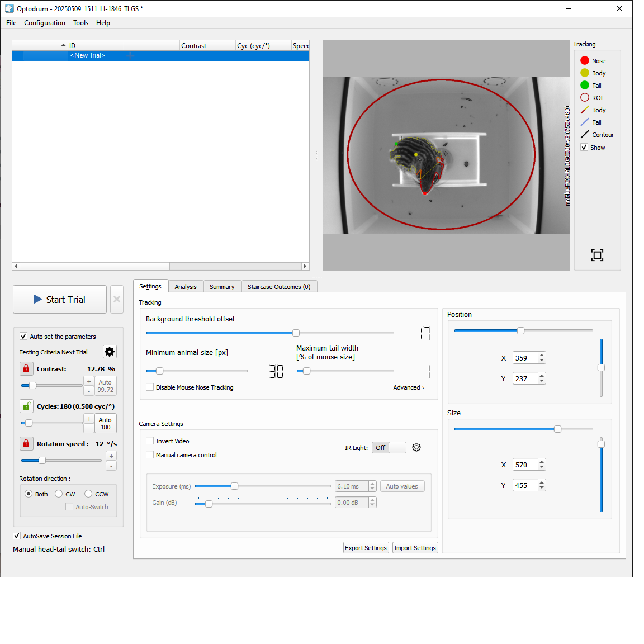Viewport: 644px width, 644px height.
Task: Open Staircase Outcomes tab
Action: [x=279, y=287]
